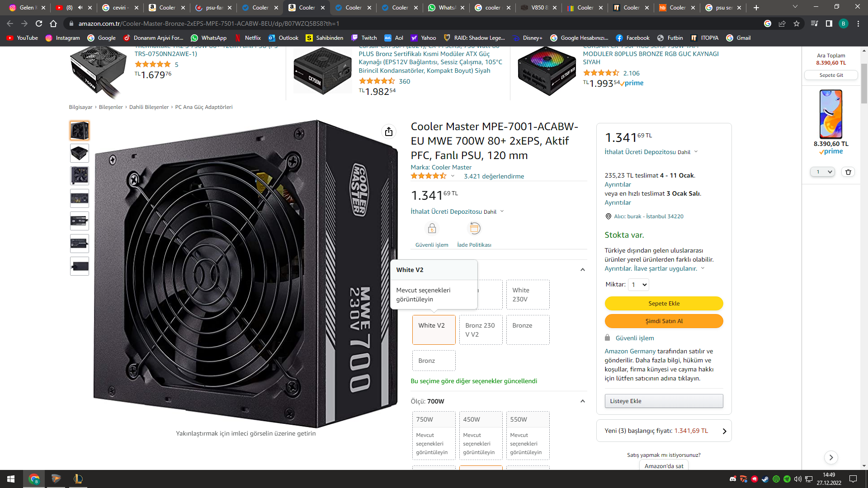This screenshot has height=488, width=868.
Task: Open the Miktar quantity dropdown
Action: point(639,285)
